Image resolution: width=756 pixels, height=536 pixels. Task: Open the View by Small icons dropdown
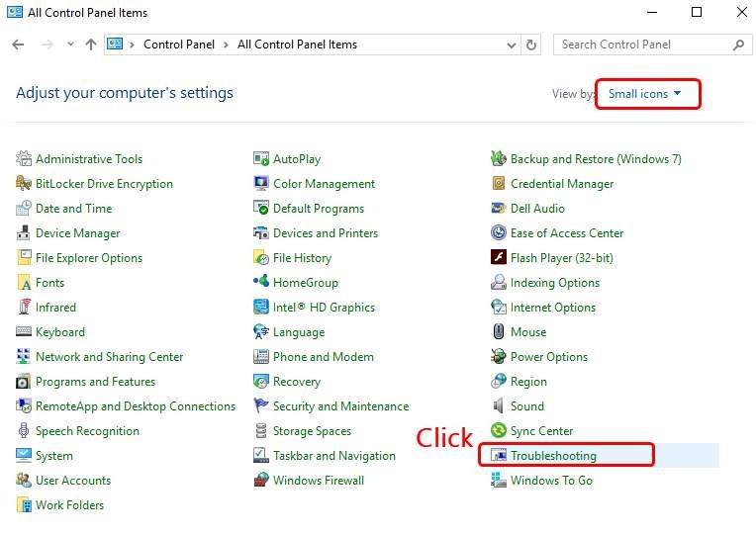point(645,94)
